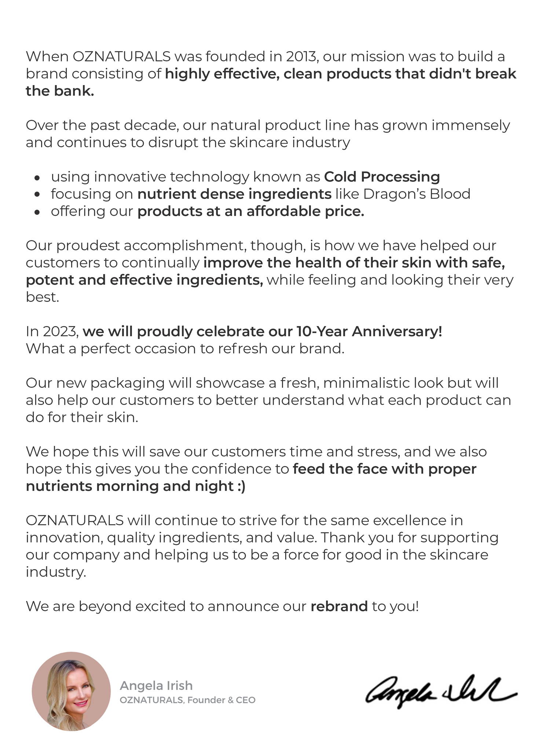Screen dimensions: 550x756
Task: Click the bold word 'rebrand'
Action: tap(339, 606)
